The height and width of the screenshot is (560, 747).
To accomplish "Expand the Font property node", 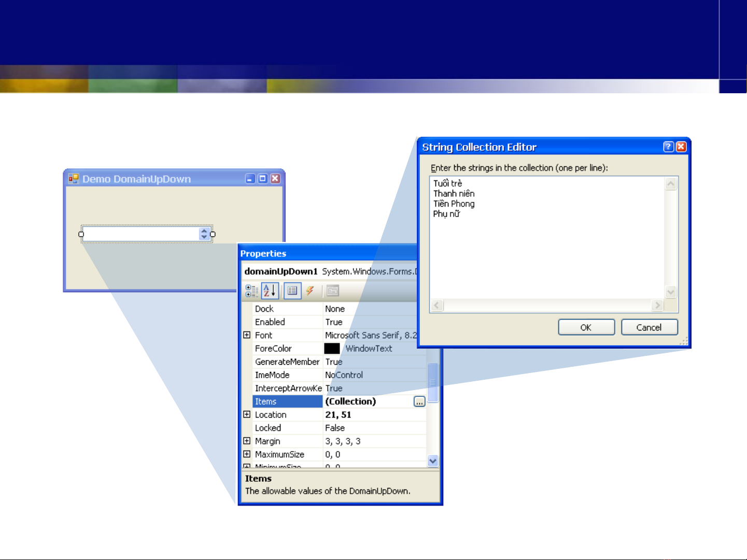I will (247, 335).
